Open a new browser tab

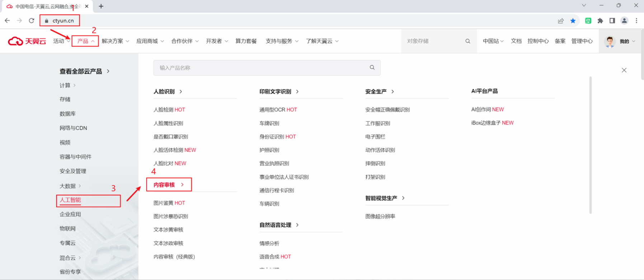tap(101, 6)
